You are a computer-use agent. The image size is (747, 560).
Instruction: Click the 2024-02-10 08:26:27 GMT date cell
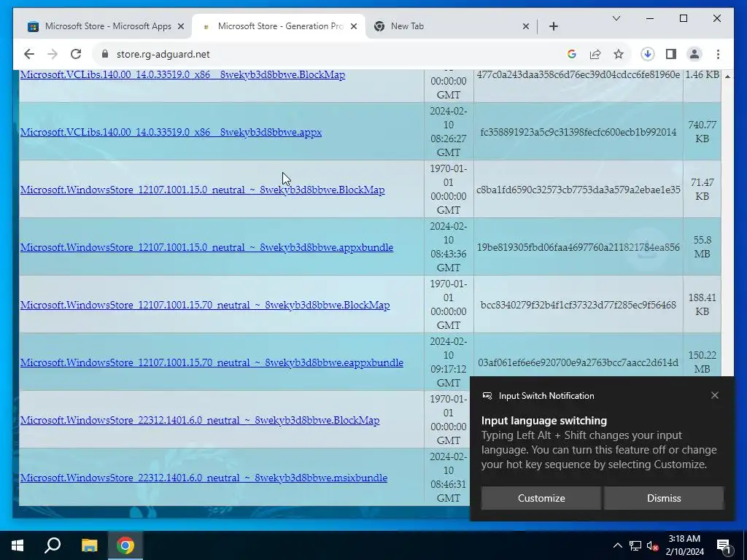[449, 132]
